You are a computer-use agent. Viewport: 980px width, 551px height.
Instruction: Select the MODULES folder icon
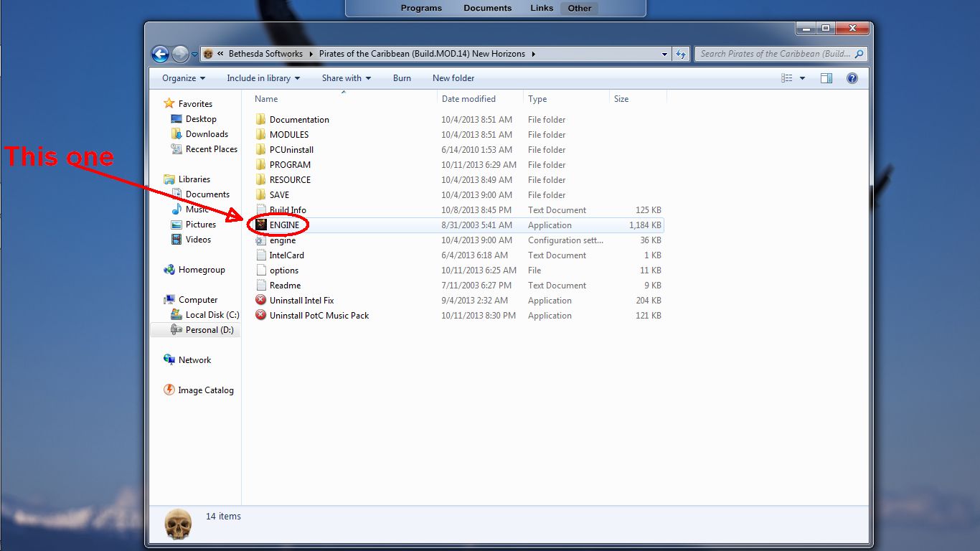pos(261,134)
